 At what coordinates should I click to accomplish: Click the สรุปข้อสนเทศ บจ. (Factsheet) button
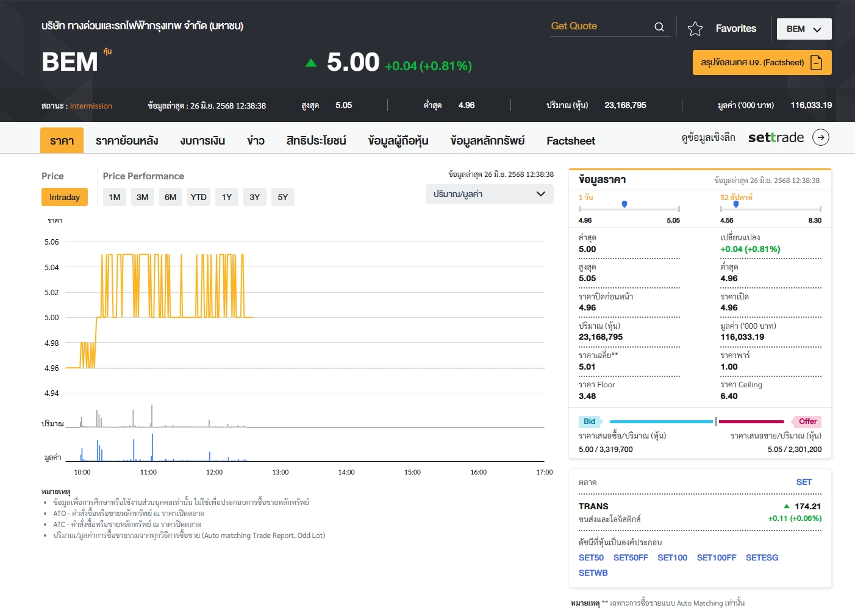pyautogui.click(x=762, y=62)
